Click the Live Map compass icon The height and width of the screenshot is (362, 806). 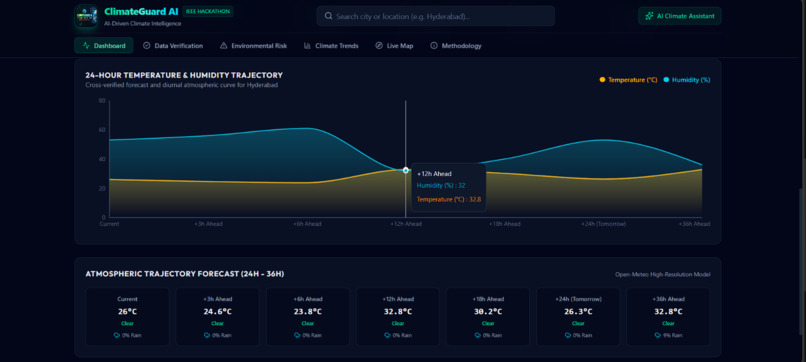tap(379, 46)
